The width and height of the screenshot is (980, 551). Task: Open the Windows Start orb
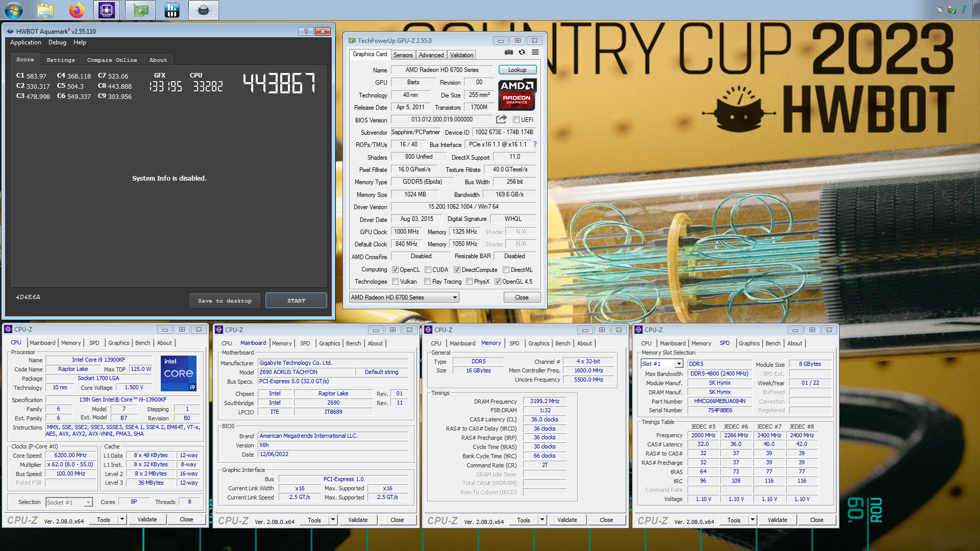(x=14, y=10)
